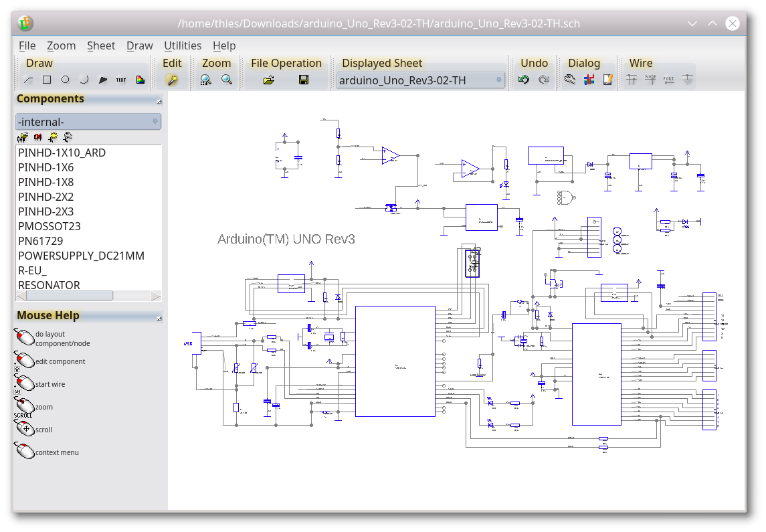The height and width of the screenshot is (532, 766).
Task: Open the -internal- library dropdown
Action: [x=88, y=122]
